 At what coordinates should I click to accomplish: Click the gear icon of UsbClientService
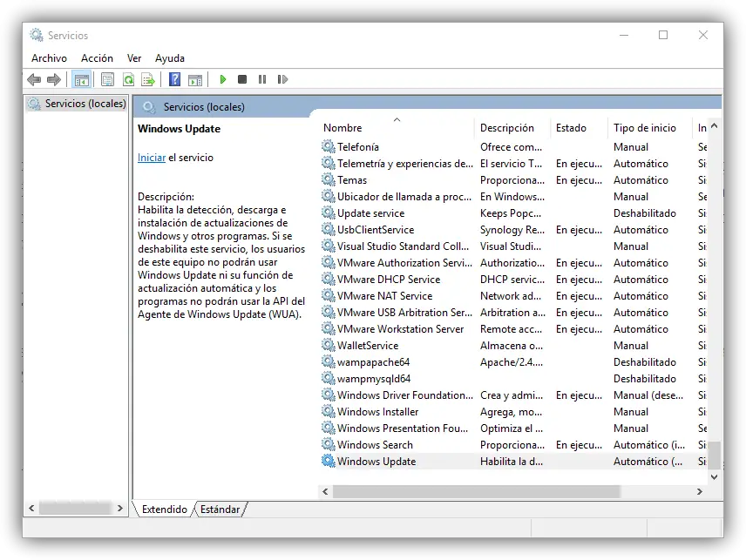tap(329, 230)
